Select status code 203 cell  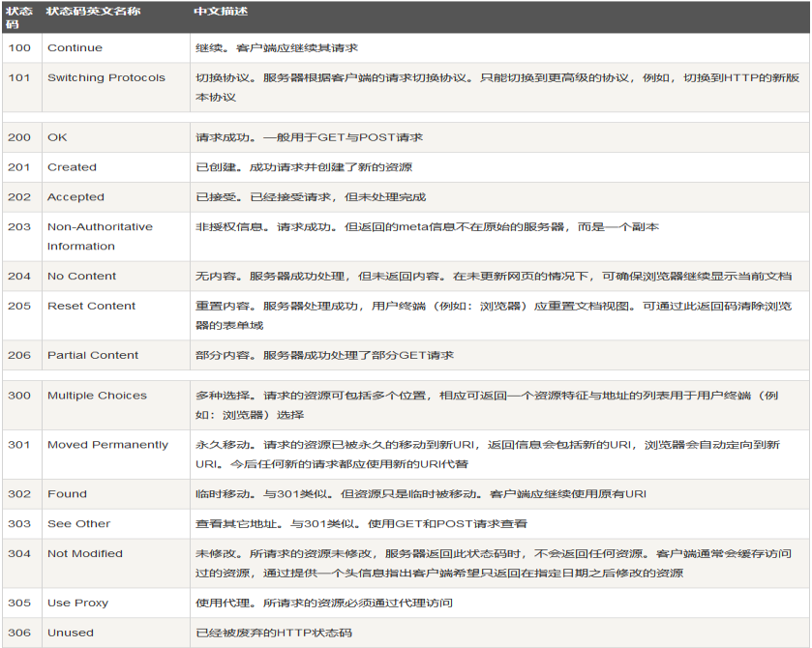(21, 237)
